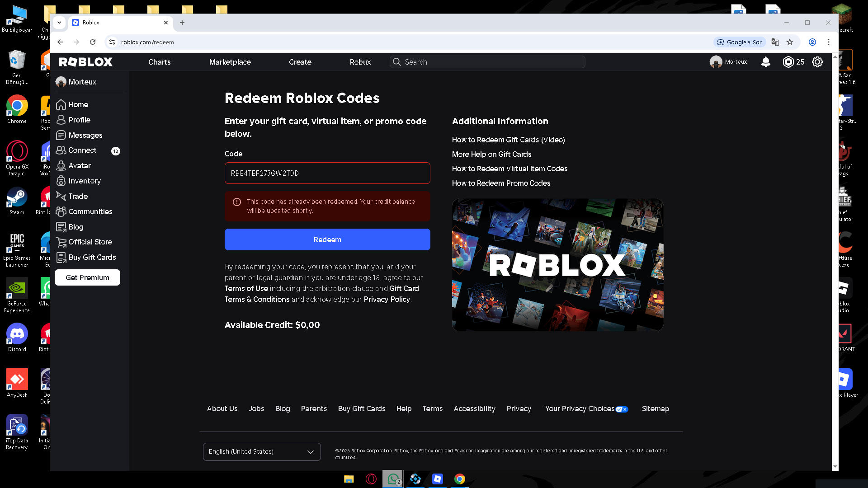868x488 pixels.
Task: Click the Opera GX taskbar icon
Action: tap(371, 479)
